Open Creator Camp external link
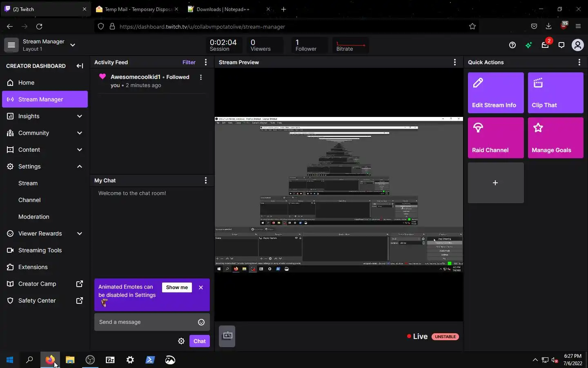Image resolution: width=588 pixels, height=368 pixels. (45, 284)
